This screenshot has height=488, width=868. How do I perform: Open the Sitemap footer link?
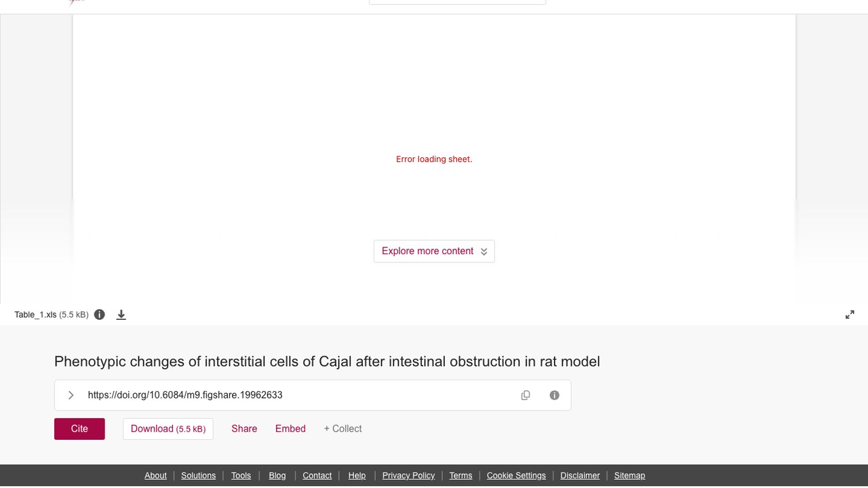pyautogui.click(x=629, y=476)
